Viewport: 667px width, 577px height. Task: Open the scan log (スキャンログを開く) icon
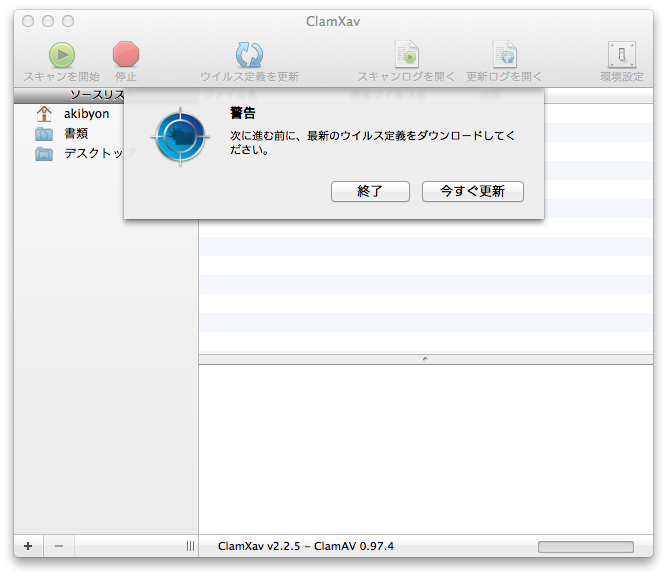click(x=407, y=54)
